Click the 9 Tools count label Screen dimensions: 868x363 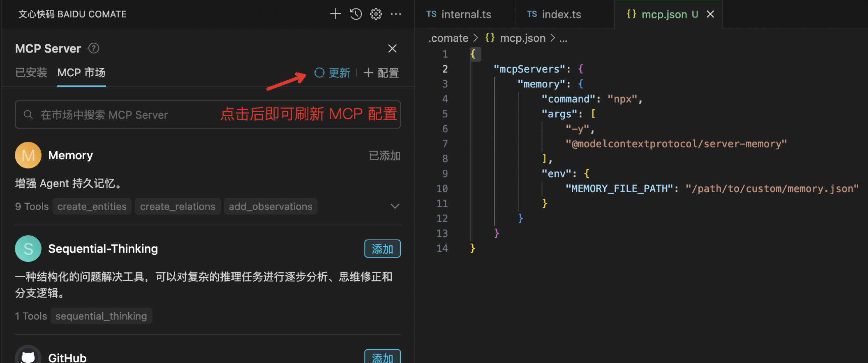click(x=32, y=206)
